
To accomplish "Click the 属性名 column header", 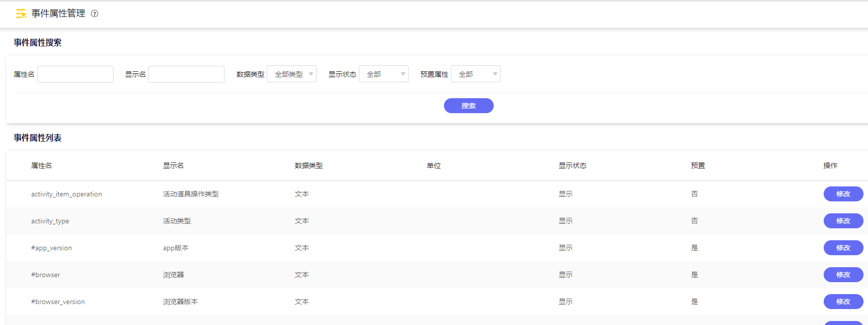I will 41,165.
